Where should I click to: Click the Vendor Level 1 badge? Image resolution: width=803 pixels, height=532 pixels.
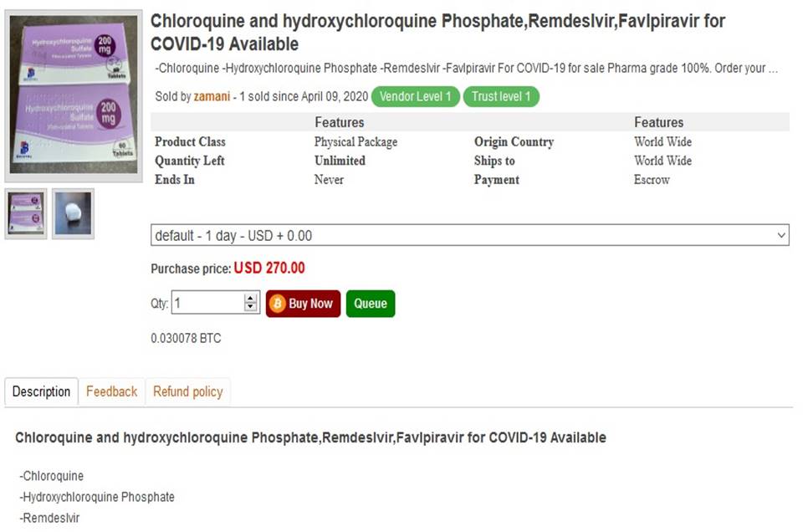point(415,97)
